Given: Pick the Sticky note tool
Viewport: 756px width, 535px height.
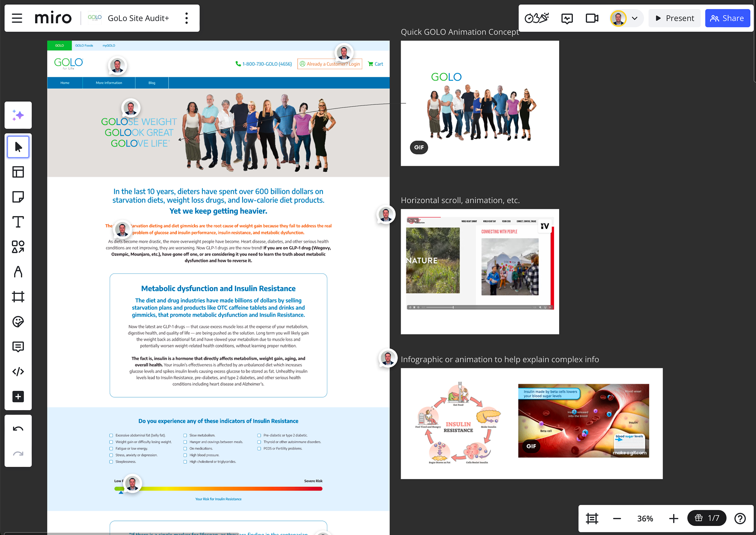Looking at the screenshot, I should pyautogui.click(x=18, y=197).
